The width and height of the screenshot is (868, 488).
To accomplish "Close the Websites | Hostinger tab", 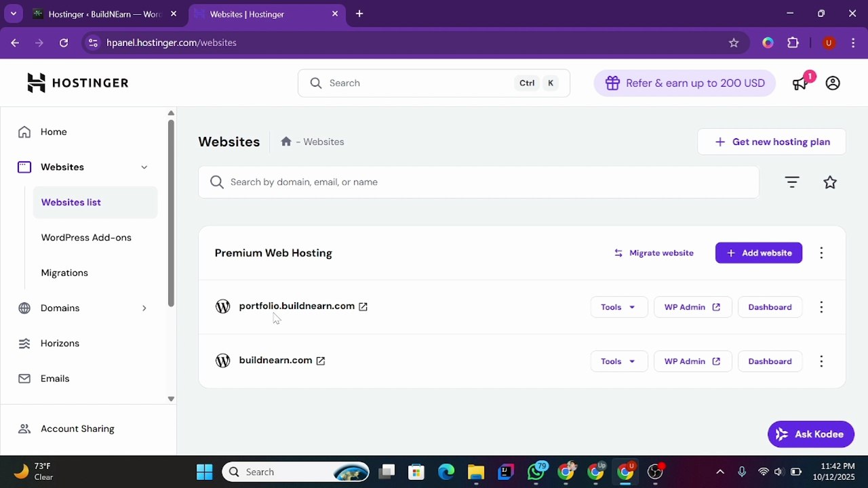I will 335,14.
